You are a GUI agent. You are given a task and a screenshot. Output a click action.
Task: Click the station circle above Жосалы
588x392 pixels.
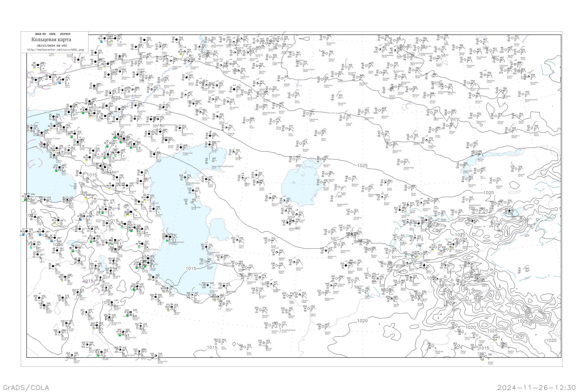pos(350,179)
